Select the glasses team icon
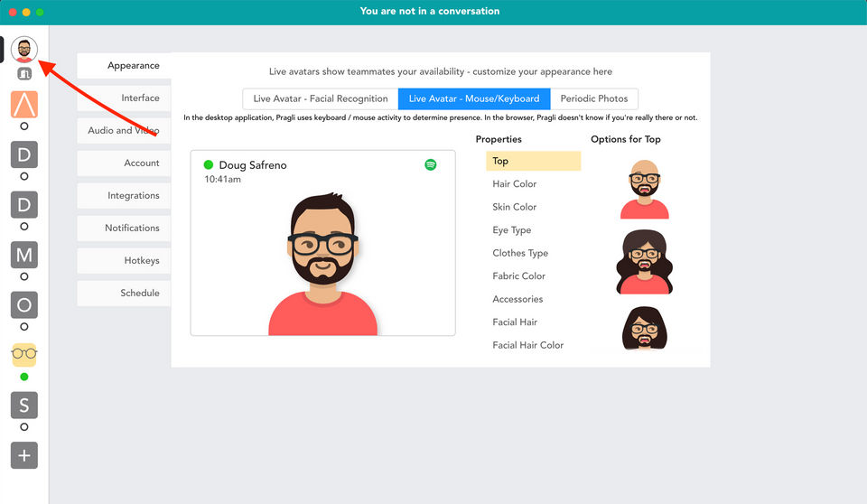 (x=24, y=355)
